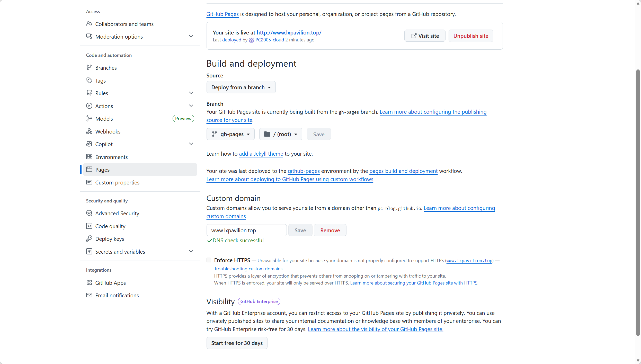The height and width of the screenshot is (364, 641).
Task: Open the add a Jekyll theme link
Action: (x=261, y=154)
